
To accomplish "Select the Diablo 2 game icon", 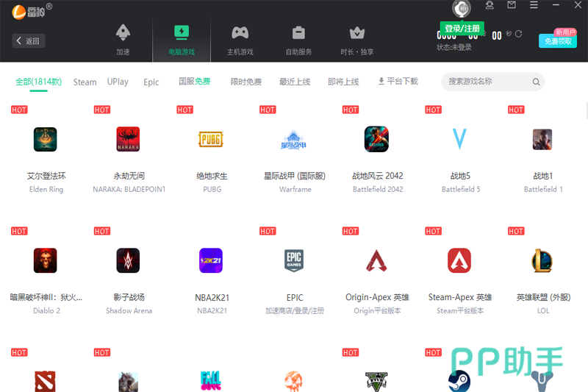I will coord(46,260).
